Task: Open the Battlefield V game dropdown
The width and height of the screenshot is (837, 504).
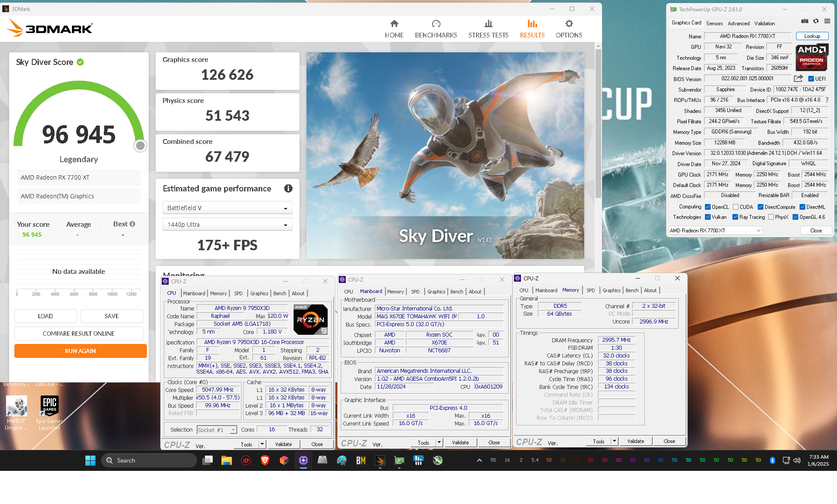Action: pos(227,208)
